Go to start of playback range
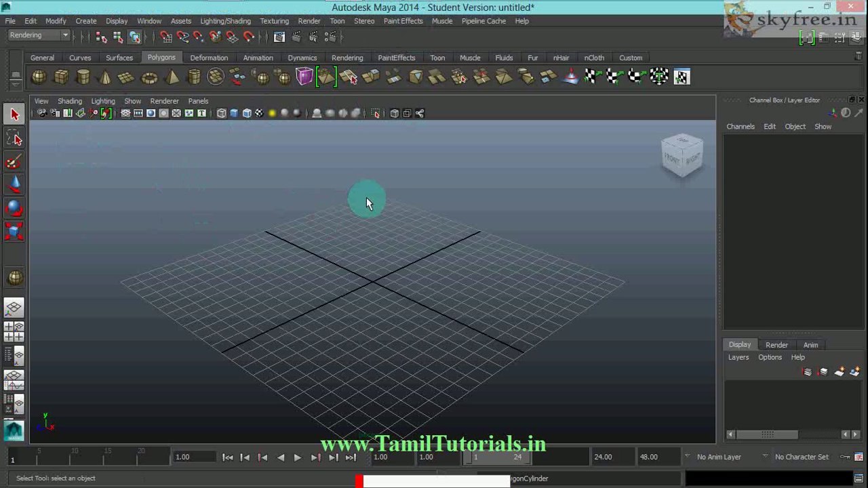 pyautogui.click(x=228, y=457)
